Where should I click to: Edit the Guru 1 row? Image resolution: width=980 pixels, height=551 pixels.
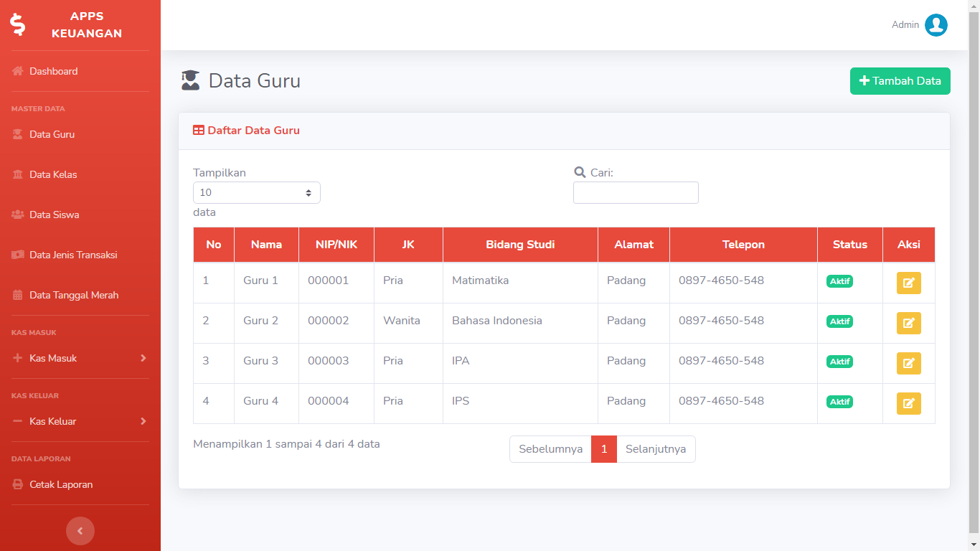(x=909, y=283)
